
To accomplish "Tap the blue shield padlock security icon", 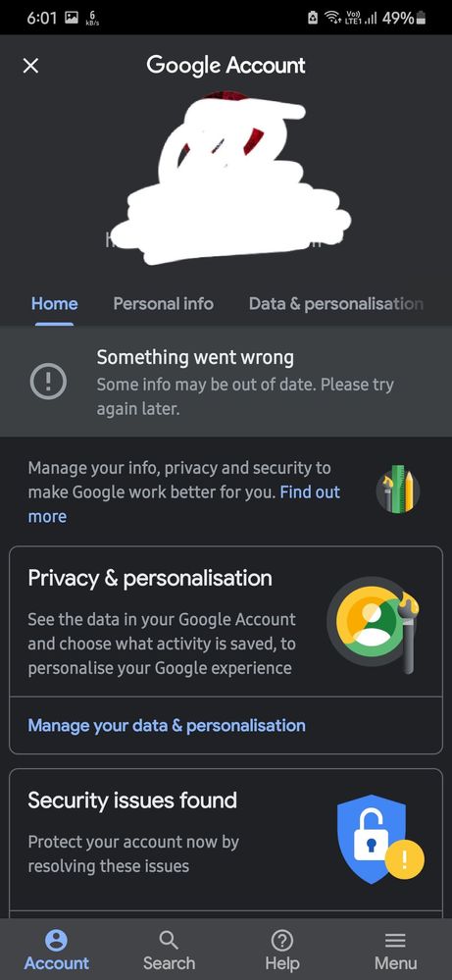I will (379, 839).
